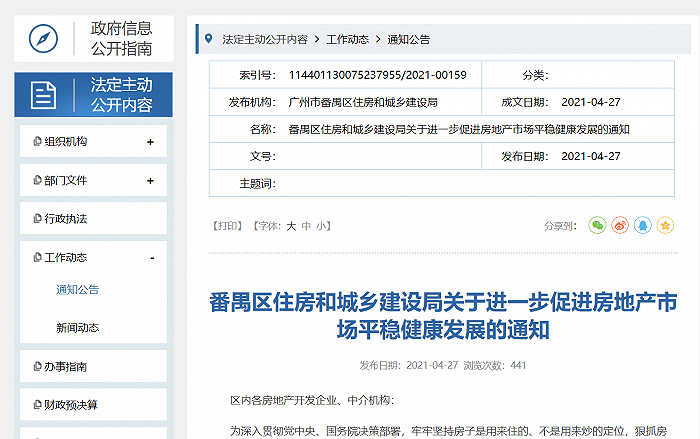Click the file icon next to 办事指南
Viewport: 700px width, 439px height.
(38, 367)
